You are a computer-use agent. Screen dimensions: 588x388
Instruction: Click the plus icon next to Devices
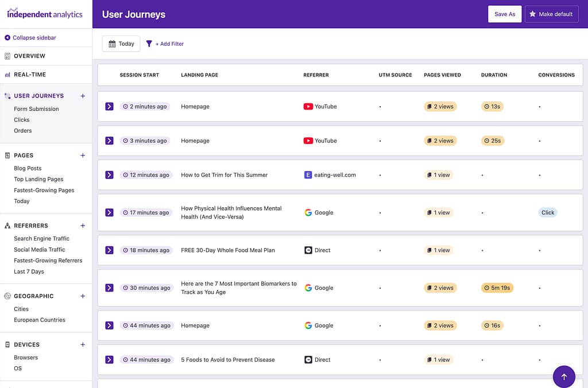tap(83, 344)
